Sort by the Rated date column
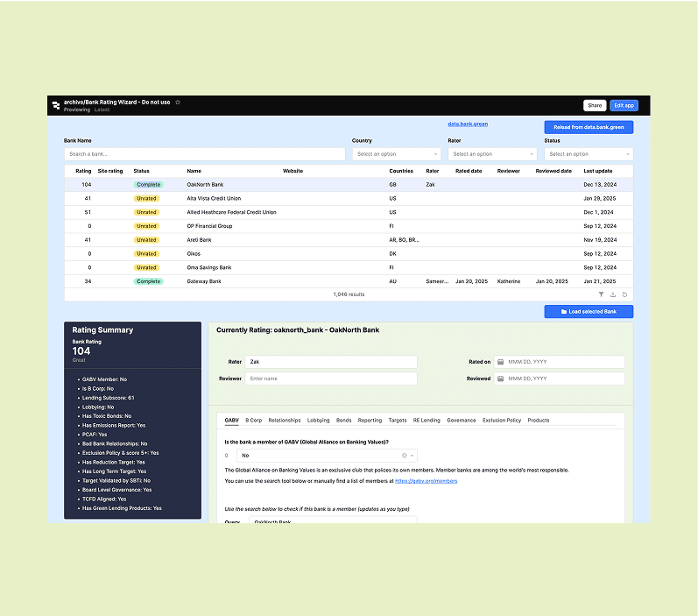The height and width of the screenshot is (616, 698). 469,171
